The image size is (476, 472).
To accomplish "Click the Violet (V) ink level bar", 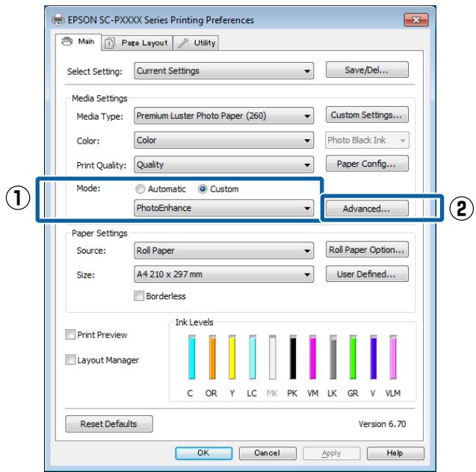I will tap(374, 357).
